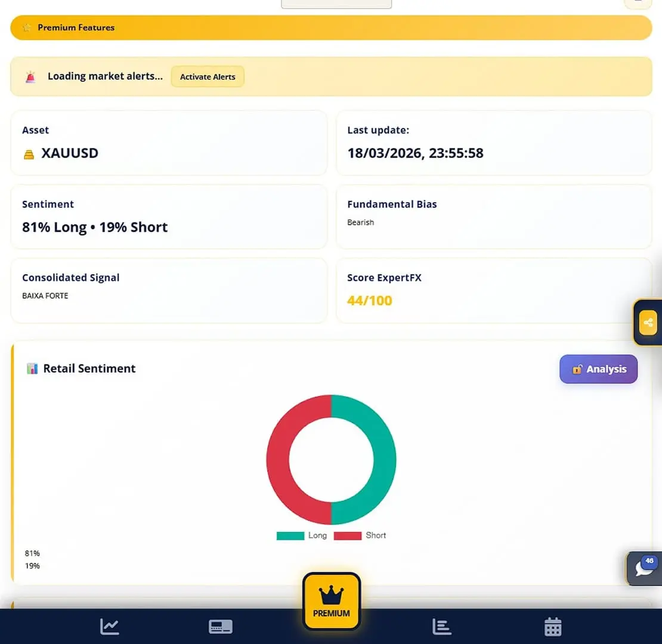Image resolution: width=662 pixels, height=644 pixels.
Task: Click the Analysis button
Action: (x=598, y=369)
